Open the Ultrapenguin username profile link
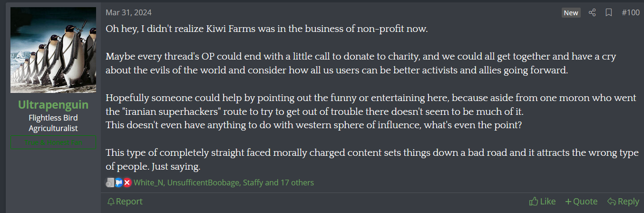644x213 pixels. [x=53, y=105]
